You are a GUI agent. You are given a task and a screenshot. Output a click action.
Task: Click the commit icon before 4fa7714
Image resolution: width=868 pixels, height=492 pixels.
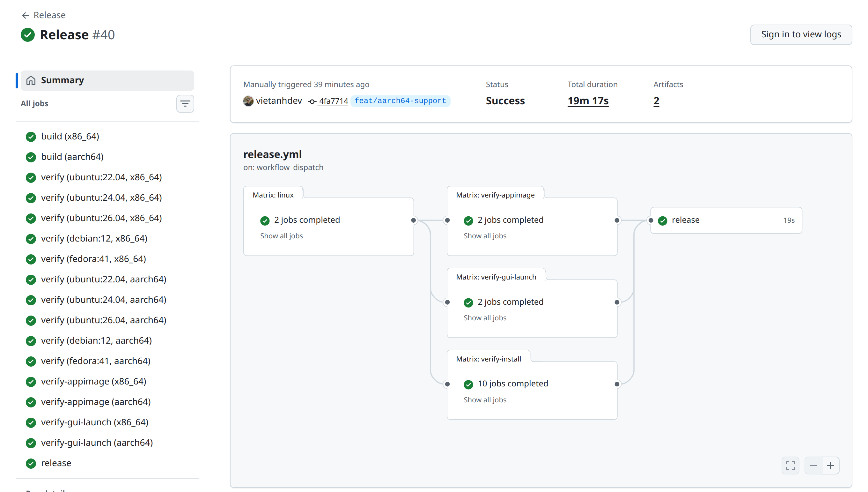click(x=312, y=101)
